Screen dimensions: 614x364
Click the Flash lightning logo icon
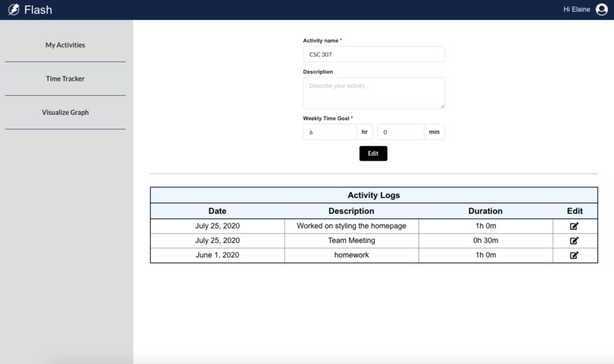pyautogui.click(x=13, y=9)
